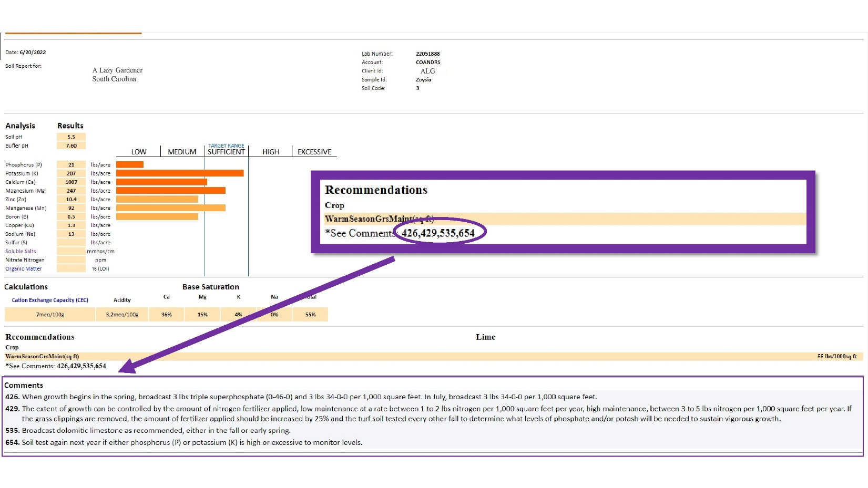Click the LOW column header
The height and width of the screenshot is (488, 868).
[139, 152]
